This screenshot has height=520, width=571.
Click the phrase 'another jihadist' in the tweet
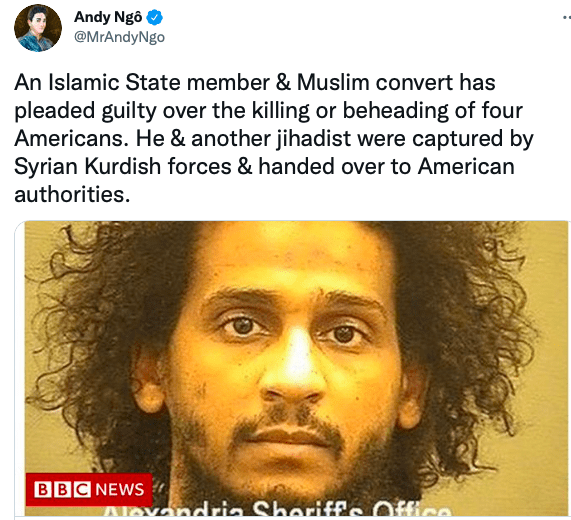[271, 139]
